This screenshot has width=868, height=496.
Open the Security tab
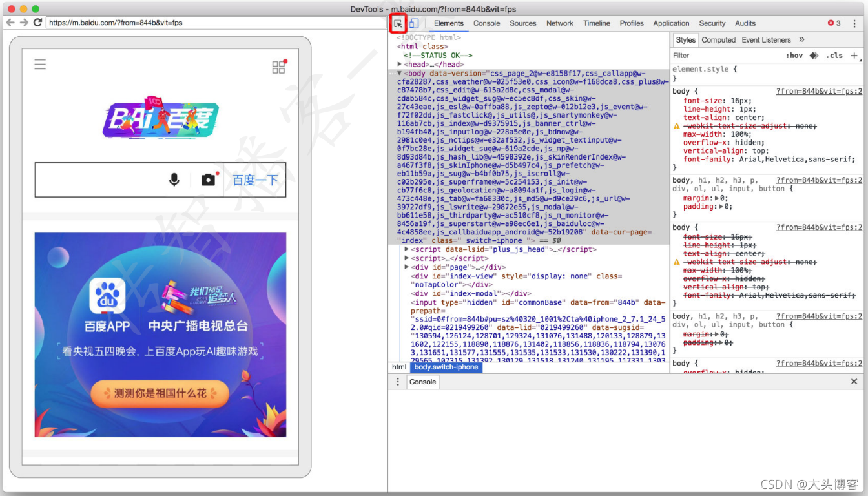pos(712,23)
